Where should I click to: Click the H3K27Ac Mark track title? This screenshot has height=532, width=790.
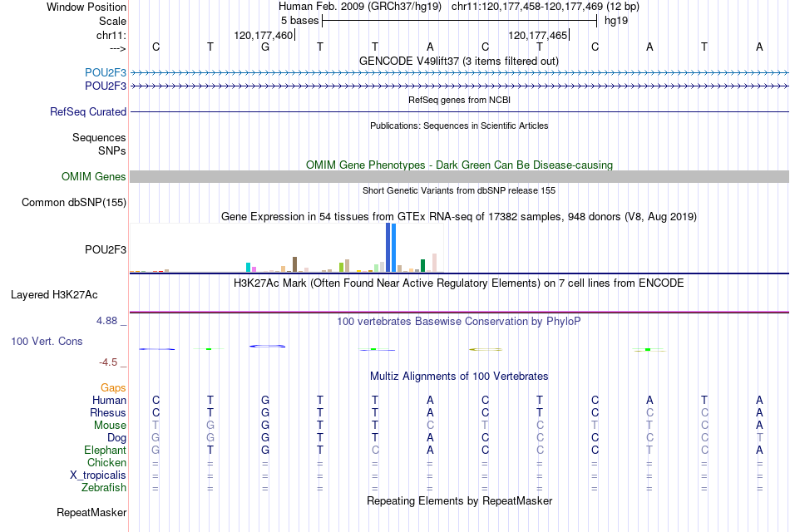(458, 283)
